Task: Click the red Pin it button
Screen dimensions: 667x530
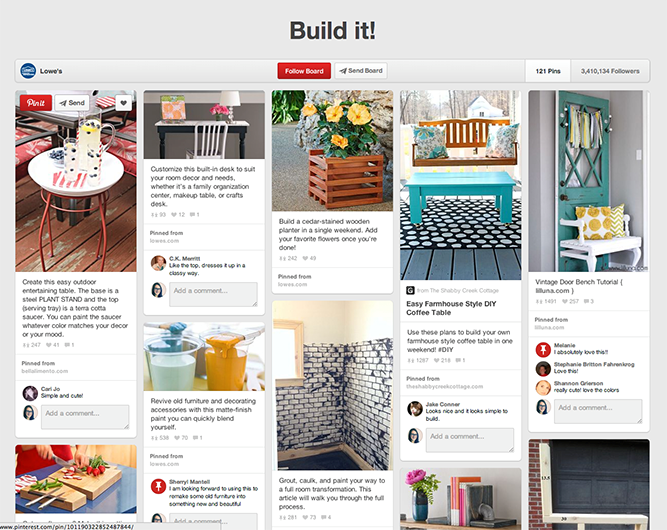Action: (36, 103)
